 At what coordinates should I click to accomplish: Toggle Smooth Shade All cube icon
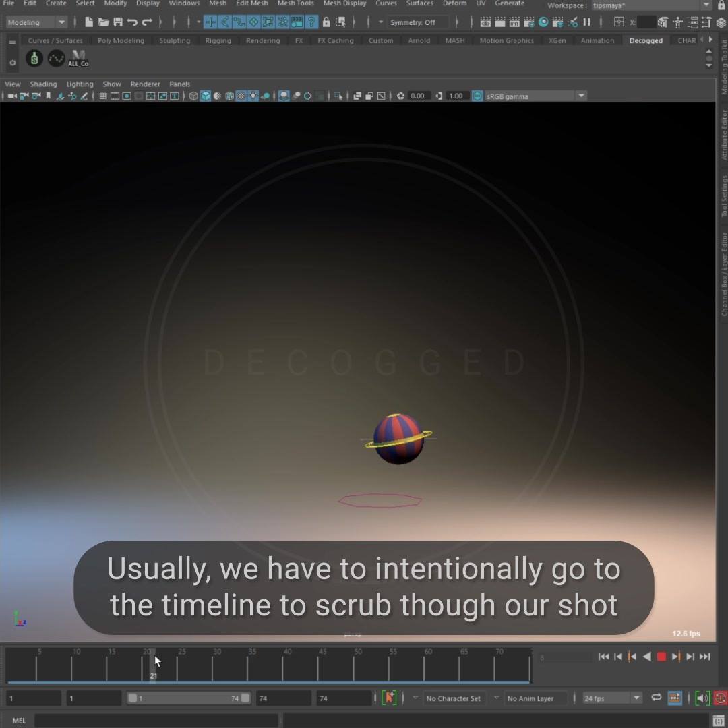(205, 96)
